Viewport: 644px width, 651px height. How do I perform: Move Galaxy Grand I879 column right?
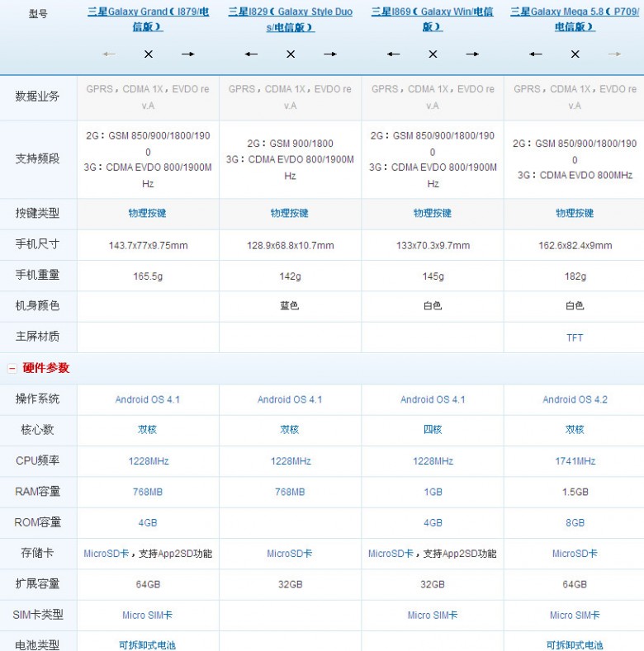pyautogui.click(x=187, y=54)
